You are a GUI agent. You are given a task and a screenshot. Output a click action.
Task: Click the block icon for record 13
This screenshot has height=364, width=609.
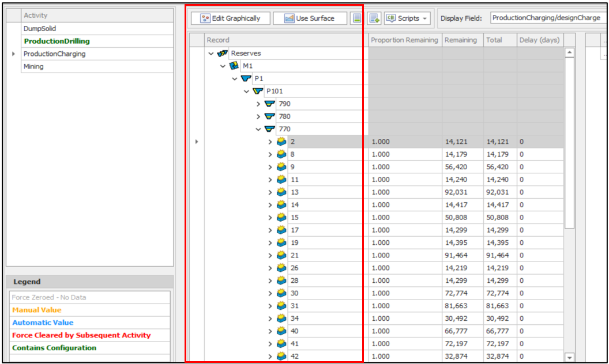click(281, 192)
